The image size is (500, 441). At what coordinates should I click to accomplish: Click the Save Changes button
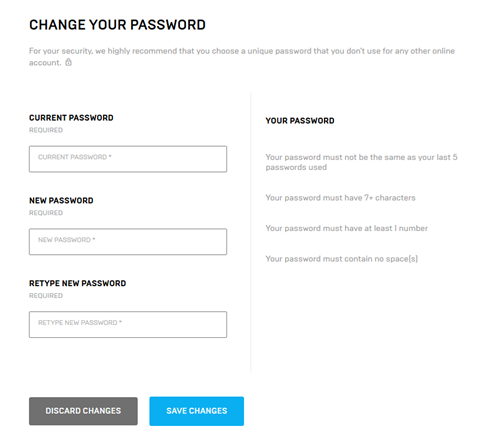[197, 411]
